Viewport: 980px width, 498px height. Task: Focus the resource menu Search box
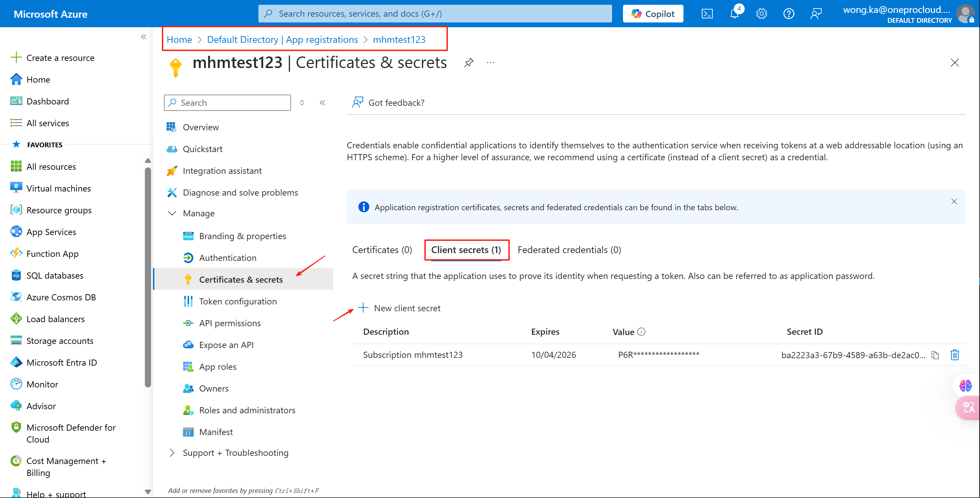click(227, 103)
